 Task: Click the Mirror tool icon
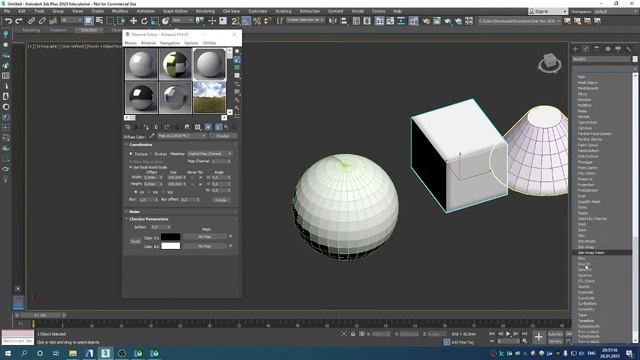333,21
